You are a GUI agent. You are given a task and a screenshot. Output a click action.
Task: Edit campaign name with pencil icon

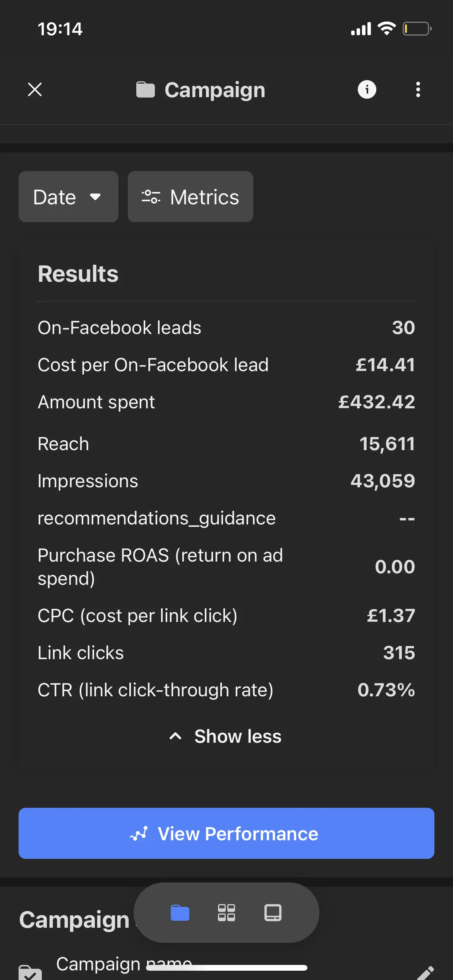[x=425, y=973]
